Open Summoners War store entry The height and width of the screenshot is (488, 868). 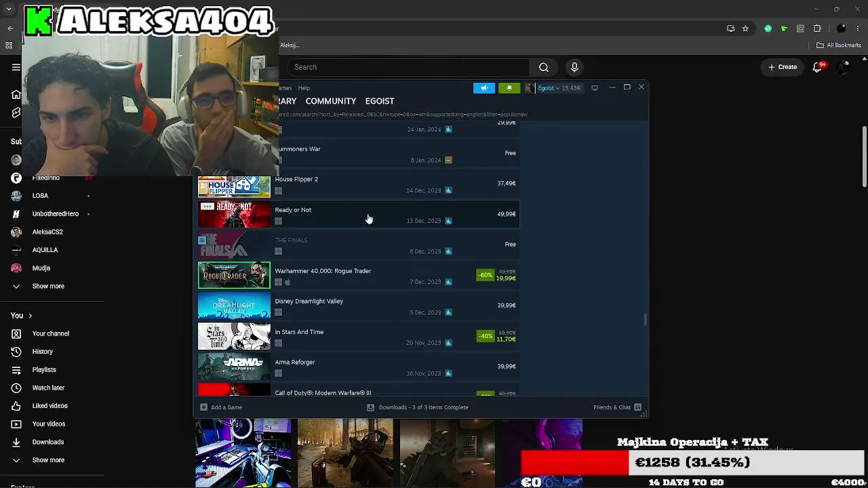coord(399,153)
